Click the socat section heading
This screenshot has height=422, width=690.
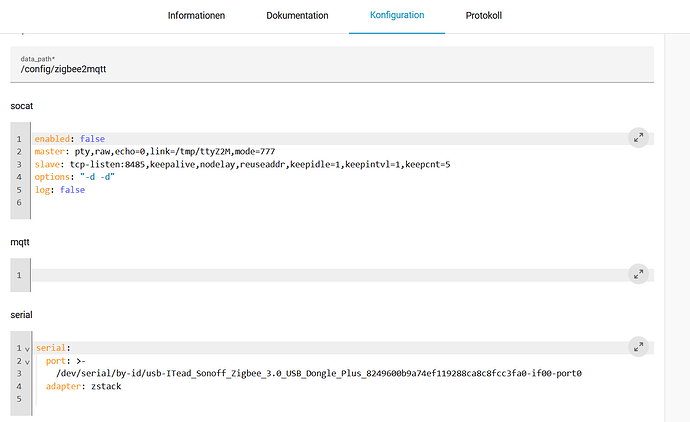22,106
